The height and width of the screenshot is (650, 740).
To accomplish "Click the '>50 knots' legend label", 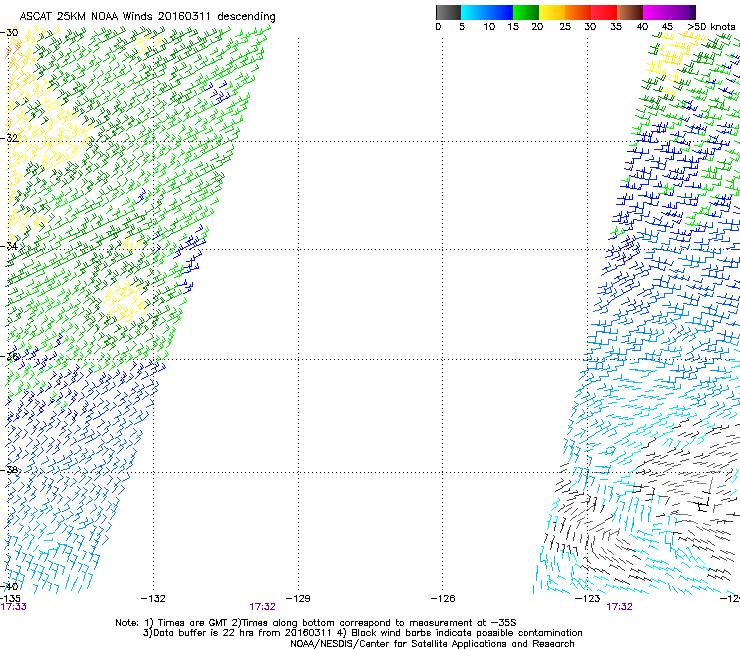I will (711, 27).
